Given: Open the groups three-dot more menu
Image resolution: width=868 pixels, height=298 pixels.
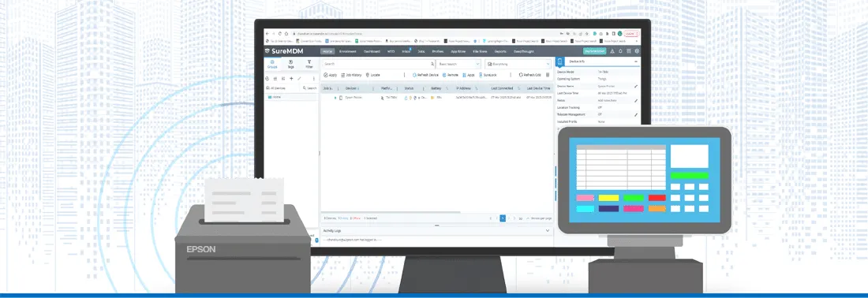Looking at the screenshot, I should pos(314,79).
